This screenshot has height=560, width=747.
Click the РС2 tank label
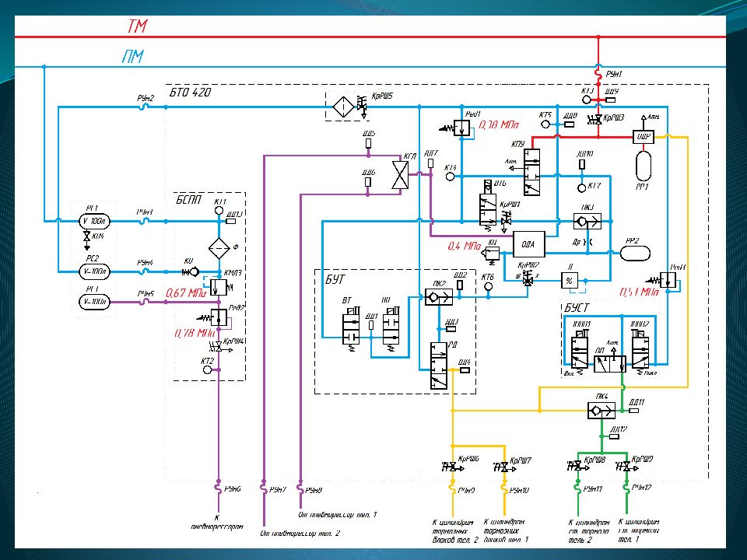pos(93,258)
